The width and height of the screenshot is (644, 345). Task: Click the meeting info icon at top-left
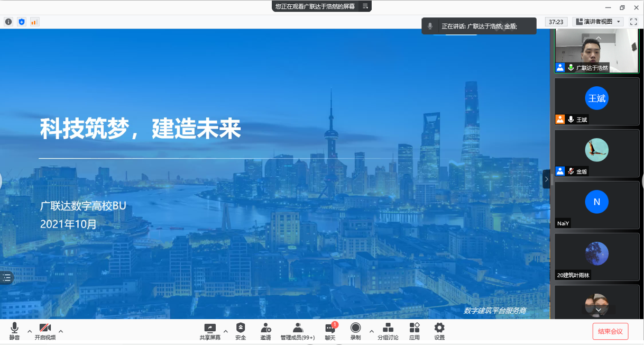pyautogui.click(x=8, y=22)
